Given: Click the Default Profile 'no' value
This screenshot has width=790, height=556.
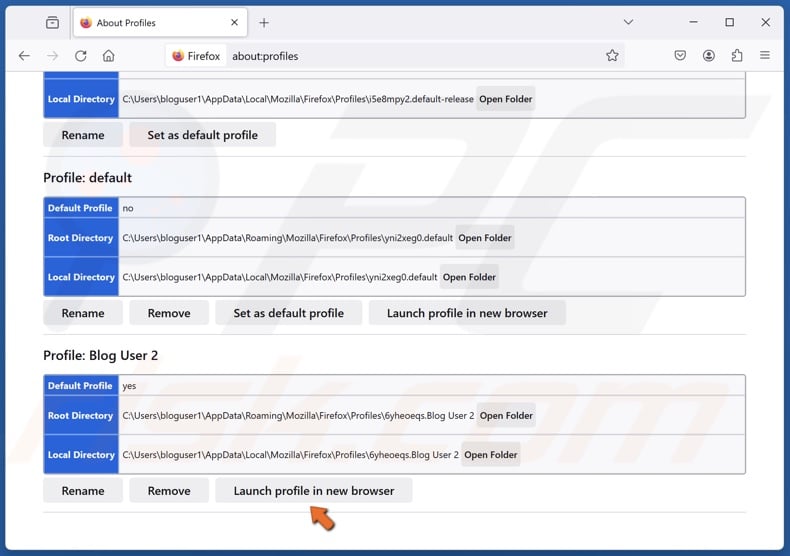Looking at the screenshot, I should [x=128, y=208].
